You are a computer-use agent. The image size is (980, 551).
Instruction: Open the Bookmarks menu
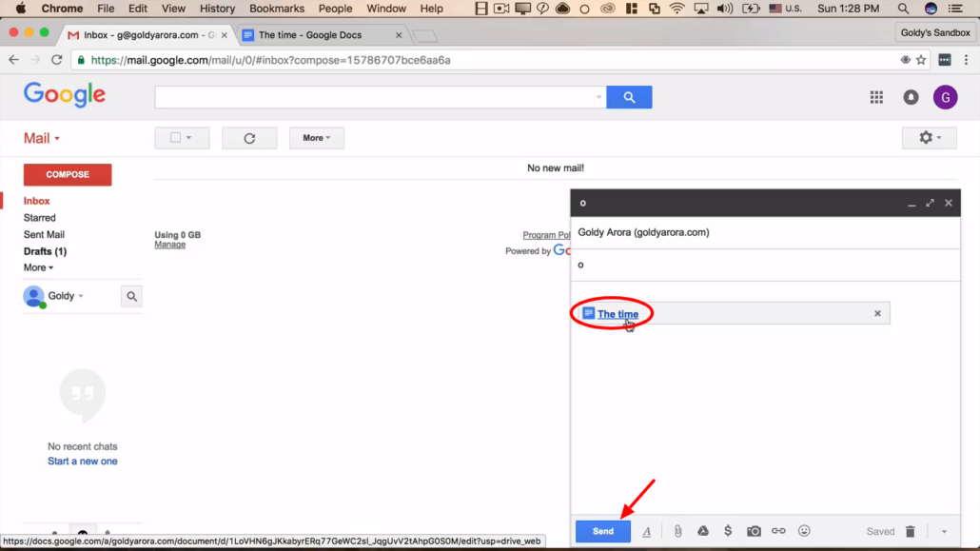(277, 9)
